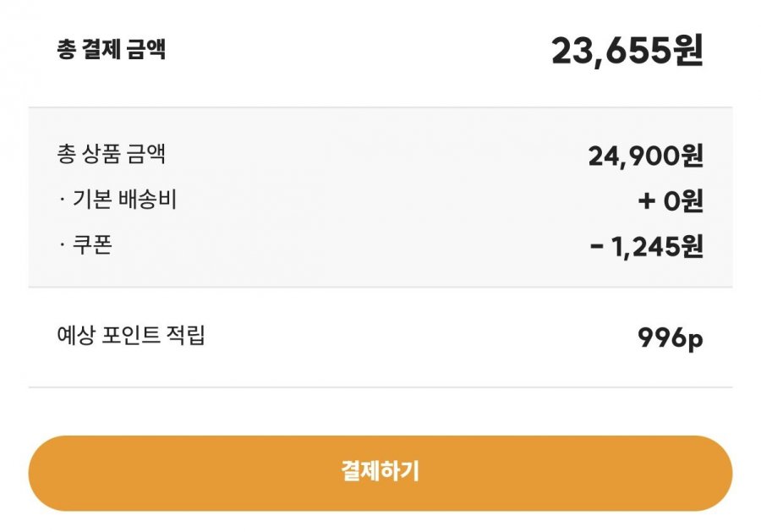Click the 24,900원 product total value
Image resolution: width=761 pixels, height=532 pixels.
coord(646,156)
